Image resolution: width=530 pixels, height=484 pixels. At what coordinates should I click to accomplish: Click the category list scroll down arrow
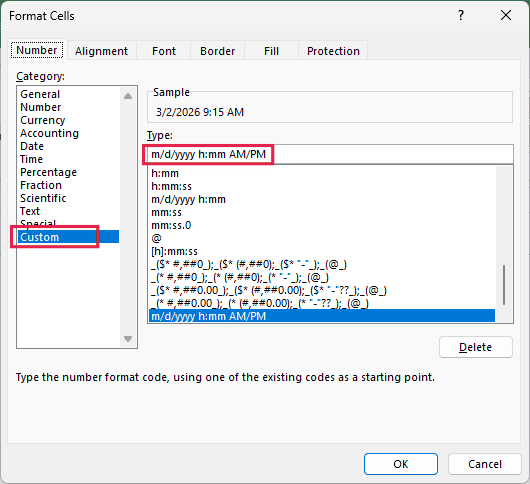pos(128,339)
